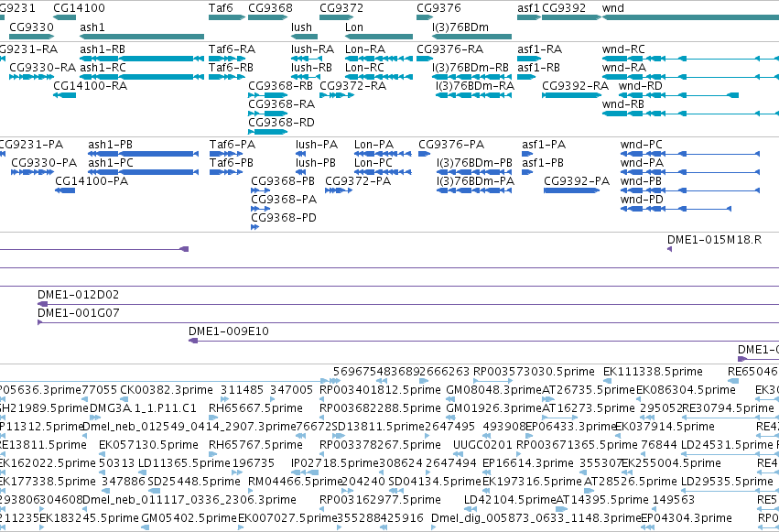Open the lush-PA protein label
The height and width of the screenshot is (532, 779).
click(317, 145)
